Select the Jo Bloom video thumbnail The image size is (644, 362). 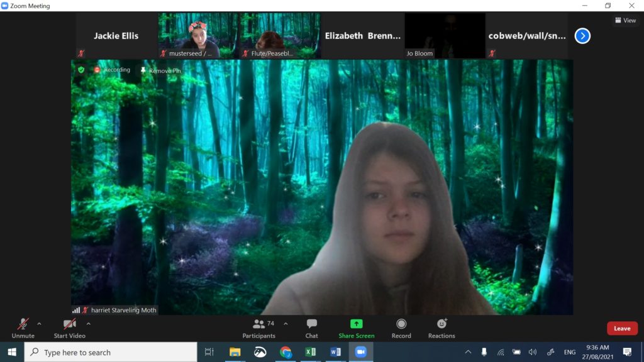coord(445,36)
